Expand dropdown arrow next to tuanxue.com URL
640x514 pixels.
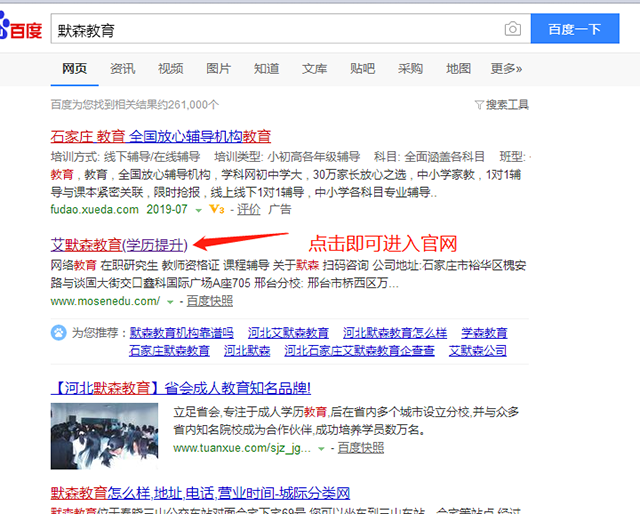pyautogui.click(x=321, y=449)
